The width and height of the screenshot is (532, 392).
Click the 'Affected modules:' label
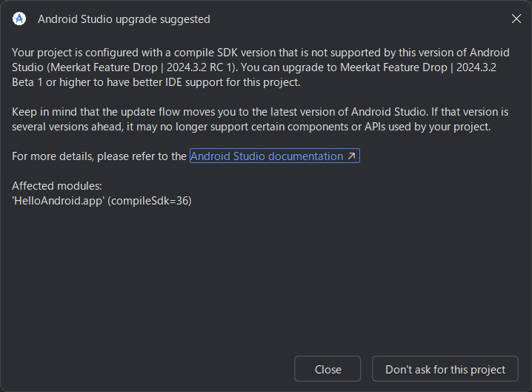(x=56, y=186)
